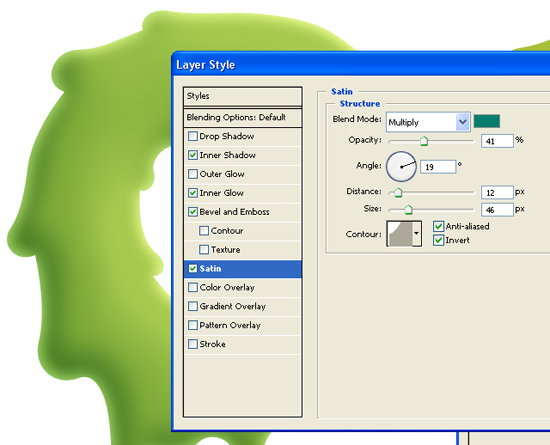This screenshot has height=445, width=550.
Task: Open the Styles section
Action: click(x=242, y=96)
